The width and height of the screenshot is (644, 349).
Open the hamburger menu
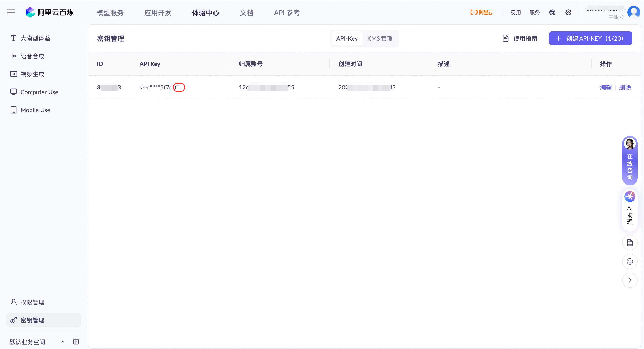11,13
